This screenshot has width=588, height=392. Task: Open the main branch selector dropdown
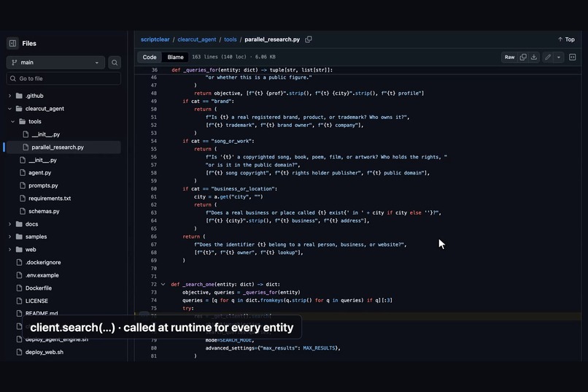[x=55, y=62]
